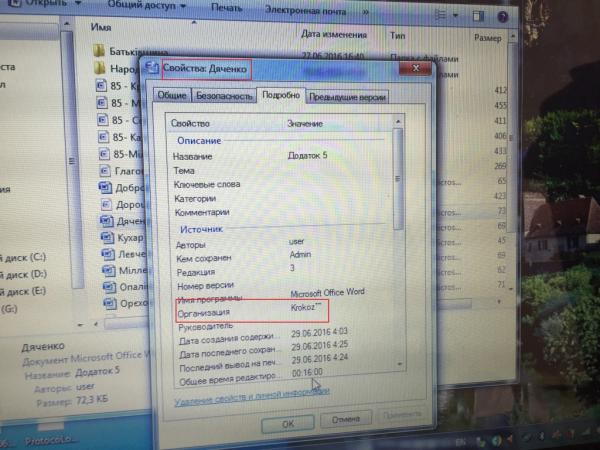The height and width of the screenshot is (450, 600).
Task: Select the Дяченко Word file icon
Action: (x=102, y=224)
